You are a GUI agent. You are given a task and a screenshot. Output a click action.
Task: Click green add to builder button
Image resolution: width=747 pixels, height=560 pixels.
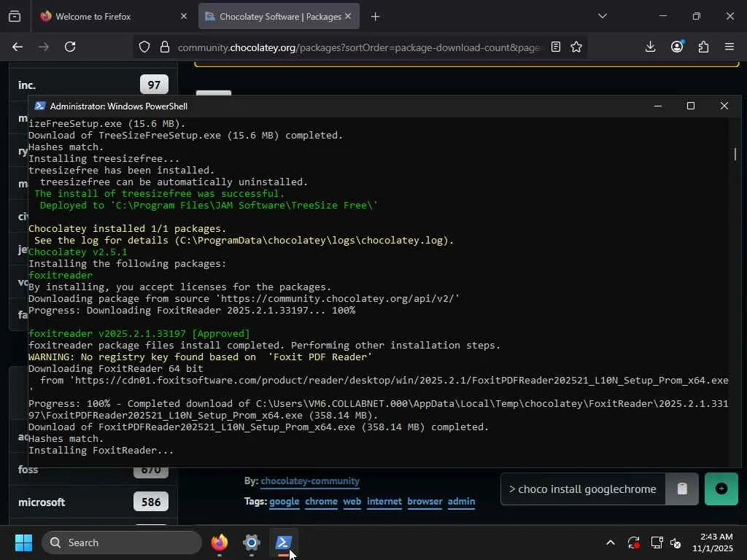pos(721,489)
